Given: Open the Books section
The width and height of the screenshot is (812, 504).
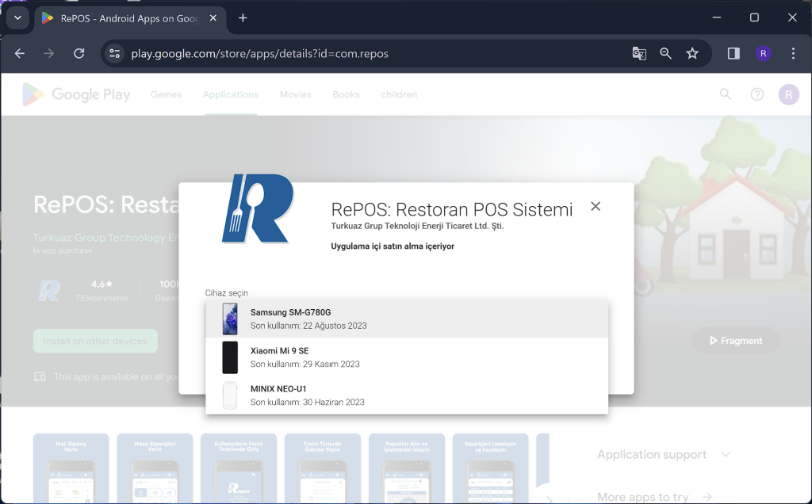Looking at the screenshot, I should (x=346, y=94).
